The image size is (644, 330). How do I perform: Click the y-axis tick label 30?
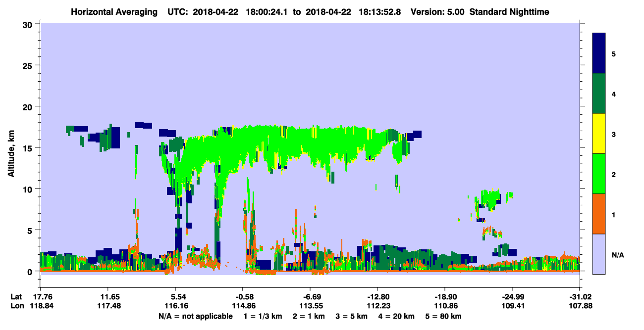29,24
